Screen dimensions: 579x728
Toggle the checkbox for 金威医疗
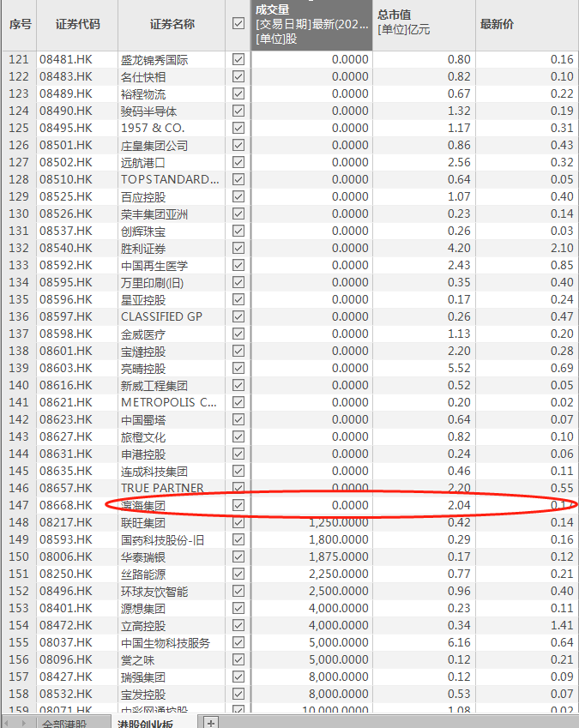tap(238, 334)
